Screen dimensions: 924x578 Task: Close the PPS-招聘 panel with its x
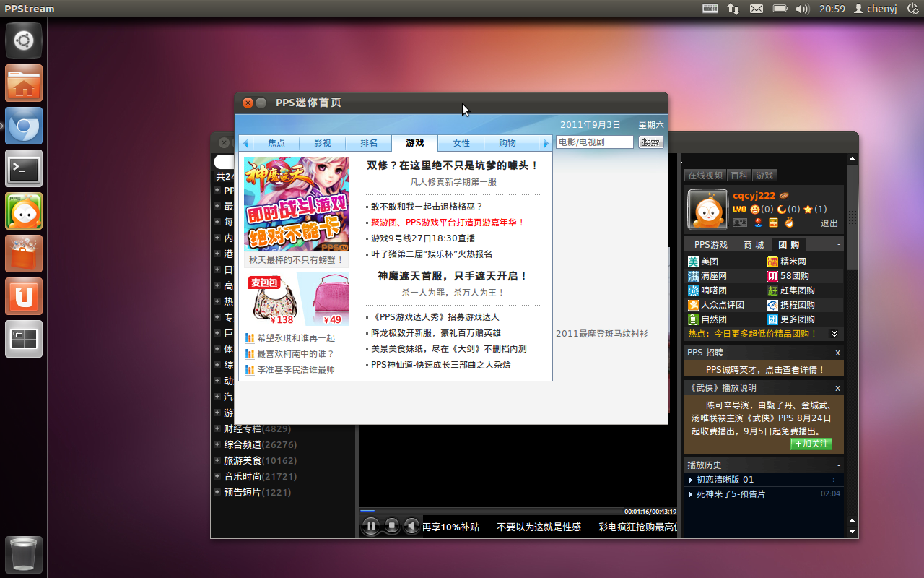(838, 353)
